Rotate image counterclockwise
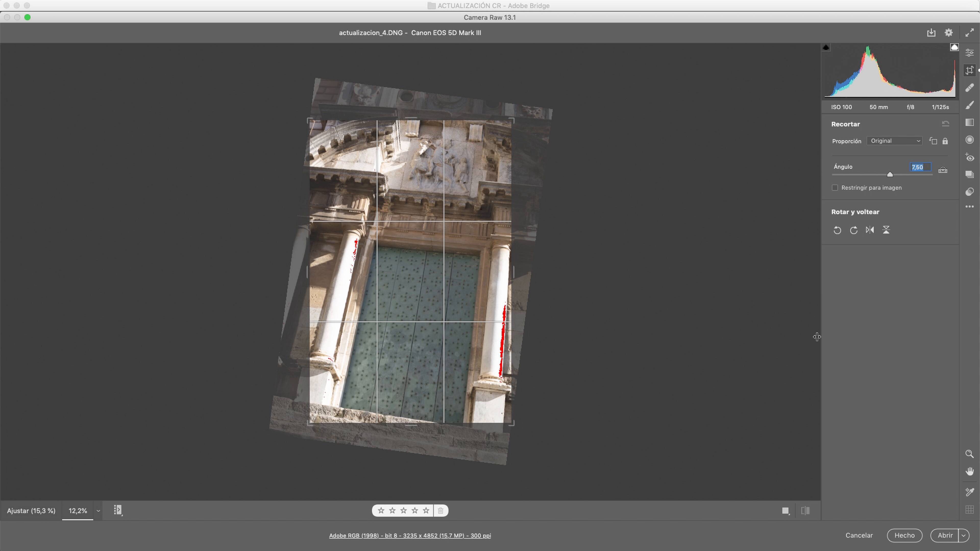980x551 pixels. click(837, 230)
